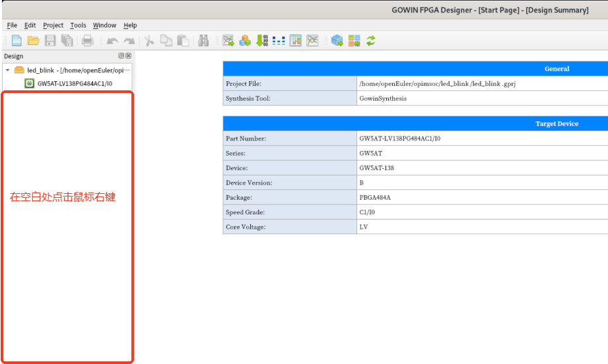Open the Edit menu
The image size is (608, 364).
click(30, 25)
